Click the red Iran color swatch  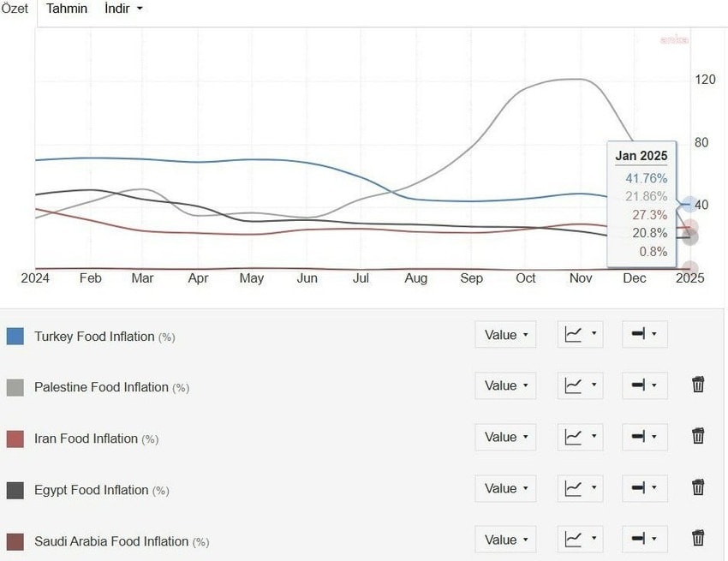[x=15, y=439]
